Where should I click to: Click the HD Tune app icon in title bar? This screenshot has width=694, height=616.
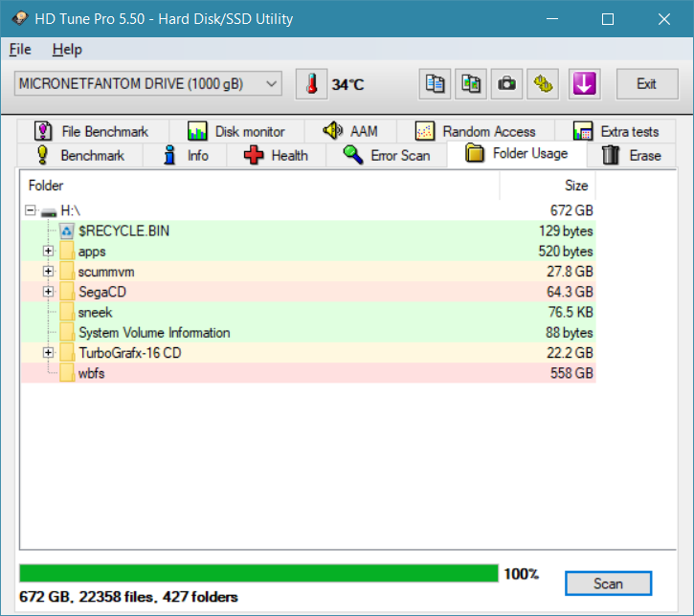(x=20, y=18)
